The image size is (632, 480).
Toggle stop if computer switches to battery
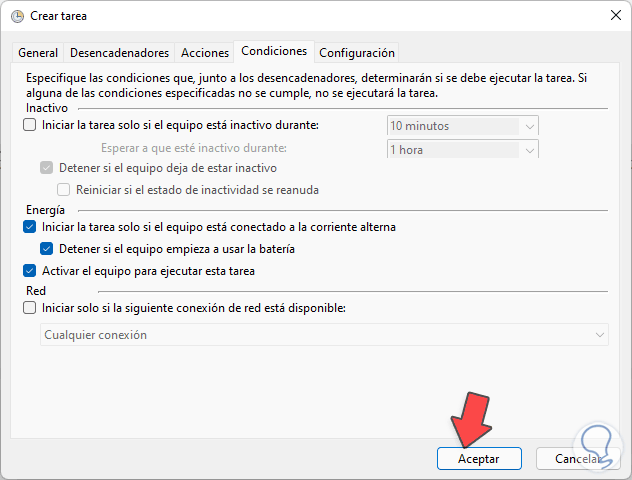click(46, 249)
